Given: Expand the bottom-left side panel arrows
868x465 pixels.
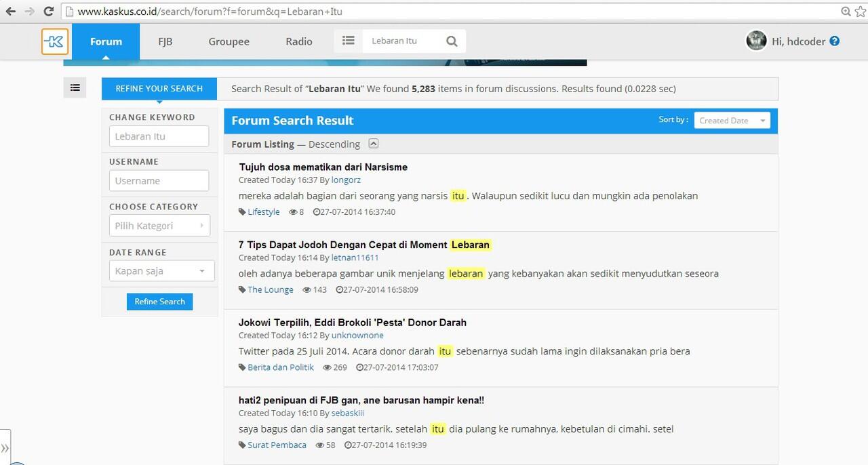Looking at the screenshot, I should point(5,447).
